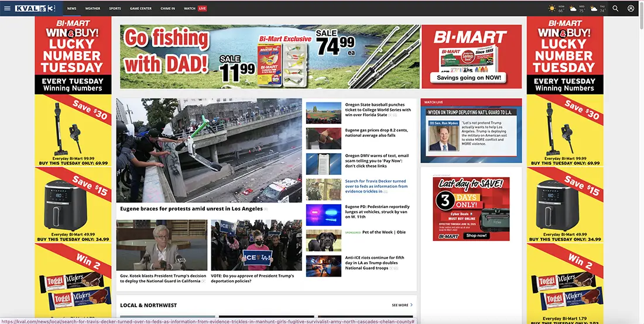Click the right Lucky Number Tuesday ad banner
644x324 pixels.
[565, 55]
